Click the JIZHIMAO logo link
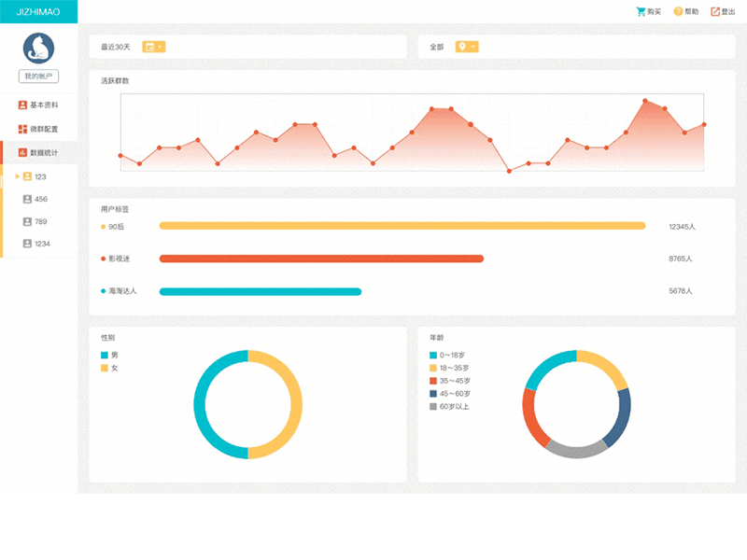747x560 pixels. pyautogui.click(x=38, y=12)
